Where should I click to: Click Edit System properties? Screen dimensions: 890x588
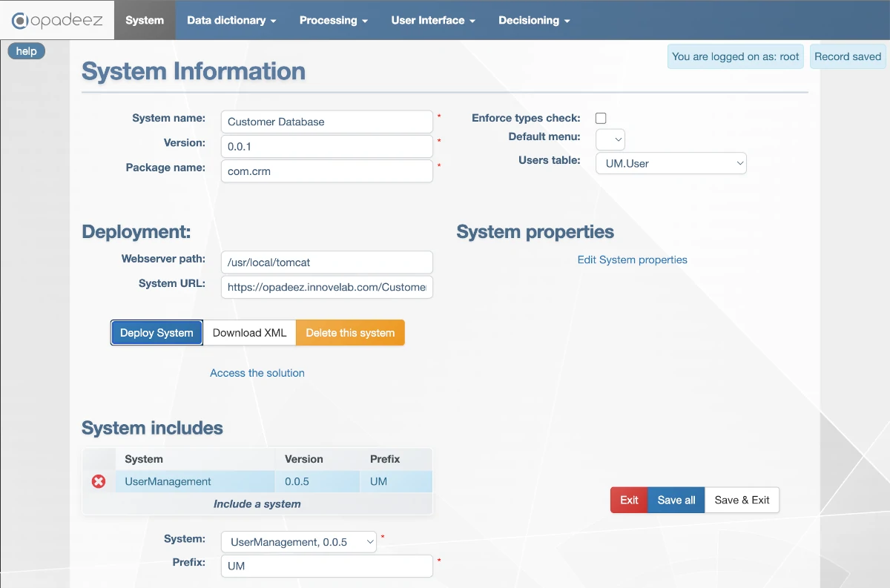(x=632, y=260)
